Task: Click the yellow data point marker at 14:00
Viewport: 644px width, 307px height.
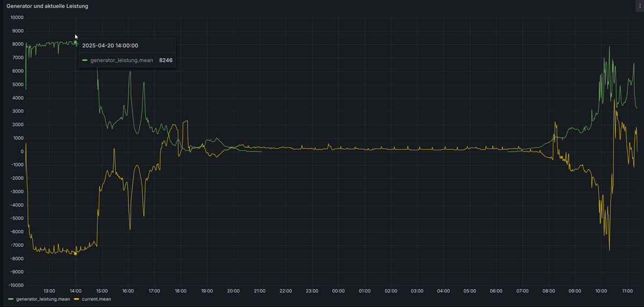Action: click(75, 253)
